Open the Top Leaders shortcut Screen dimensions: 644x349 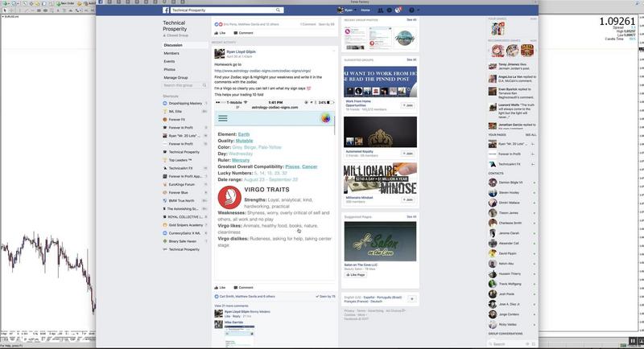(180, 160)
